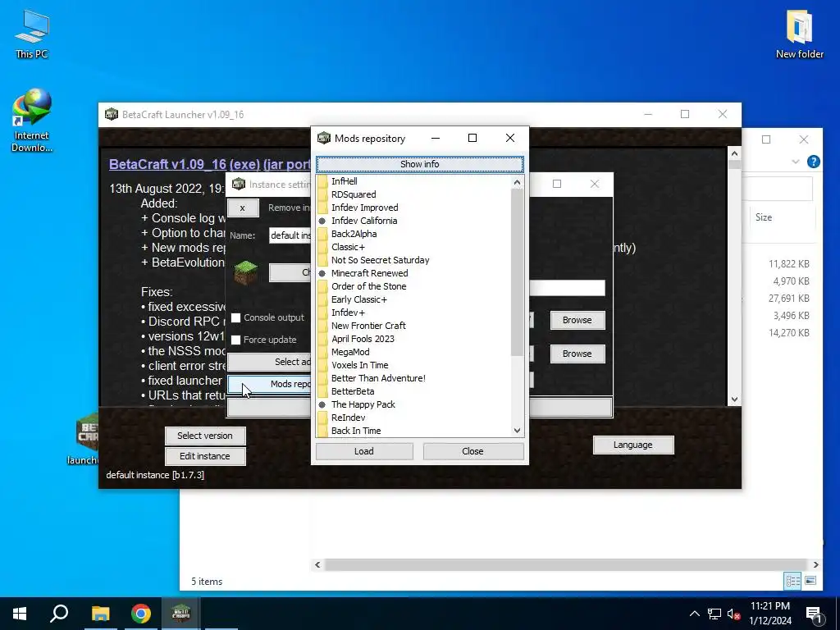Select the MegaMod entry
Viewport: 840px width, 630px height.
point(350,352)
